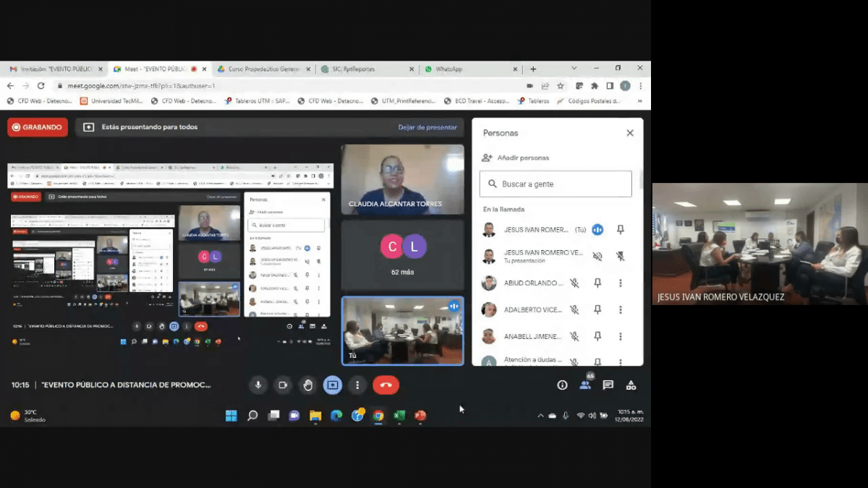
Task: Open more options for ADALBERTO VICE participant
Action: tap(621, 309)
